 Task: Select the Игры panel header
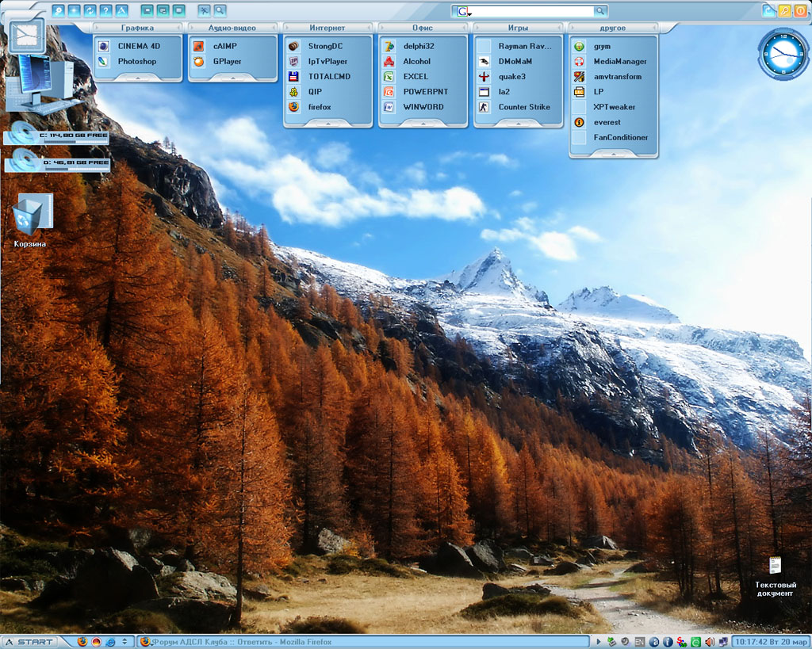[x=518, y=28]
